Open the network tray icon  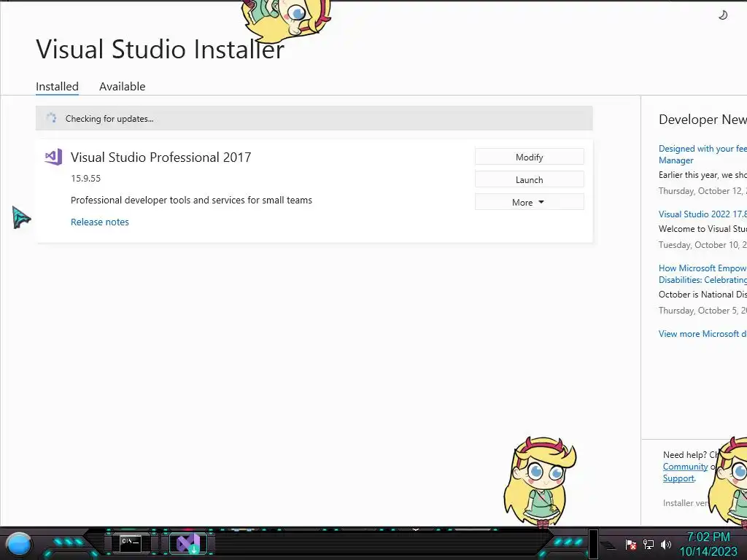[x=649, y=544]
